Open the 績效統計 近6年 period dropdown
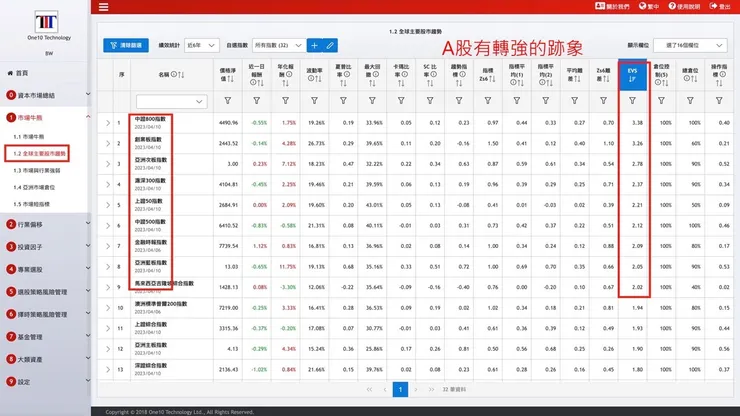Image resolution: width=740 pixels, height=416 pixels. pos(201,45)
